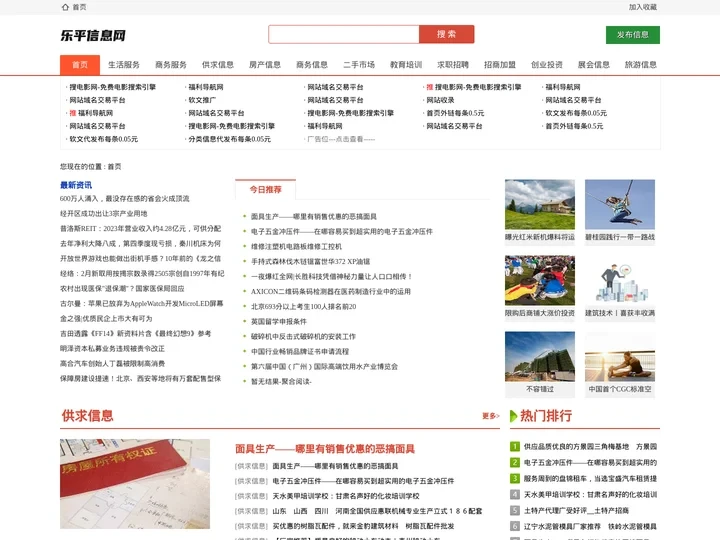Open 商务服务 in the navigation bar
This screenshot has width=720, height=540.
pos(171,65)
